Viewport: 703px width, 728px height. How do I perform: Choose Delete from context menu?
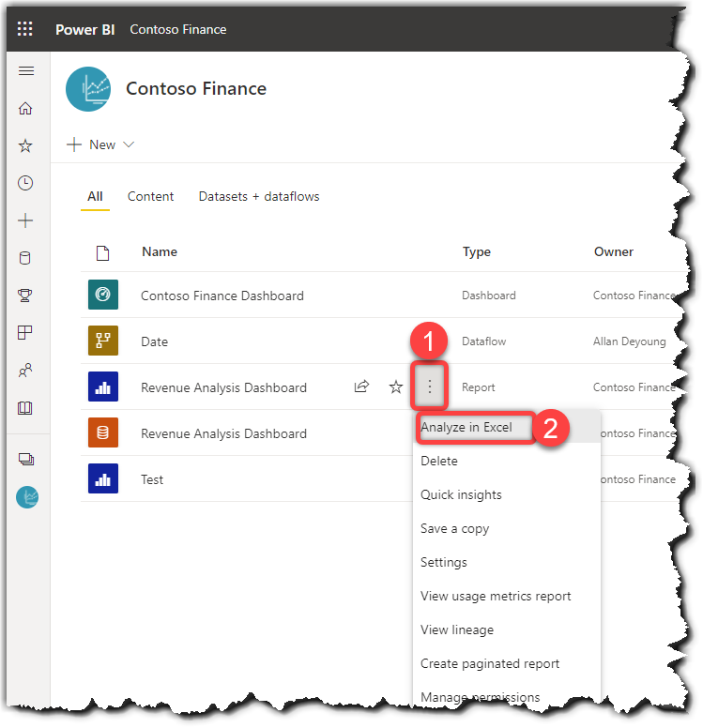[439, 461]
